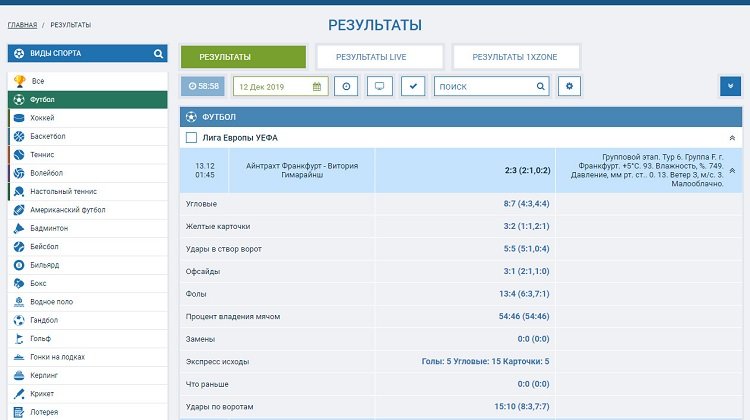Viewport: 750px width, 420px height.
Task: Click the football icon in sidebar
Action: 19,99
